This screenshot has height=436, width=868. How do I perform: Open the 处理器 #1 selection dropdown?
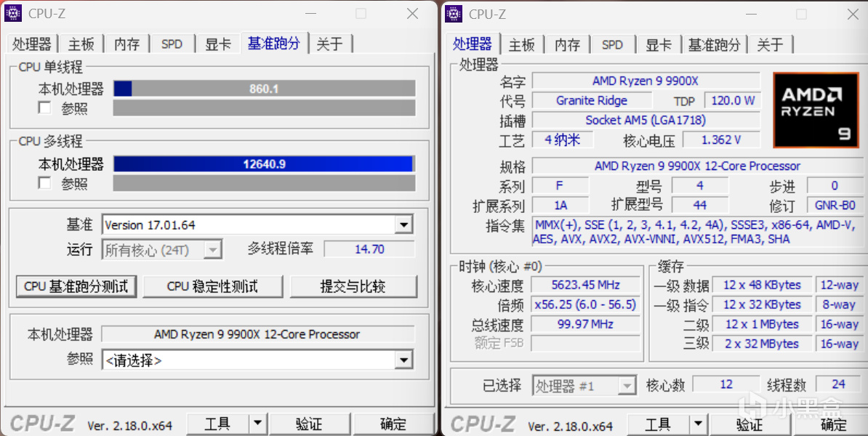(x=627, y=385)
